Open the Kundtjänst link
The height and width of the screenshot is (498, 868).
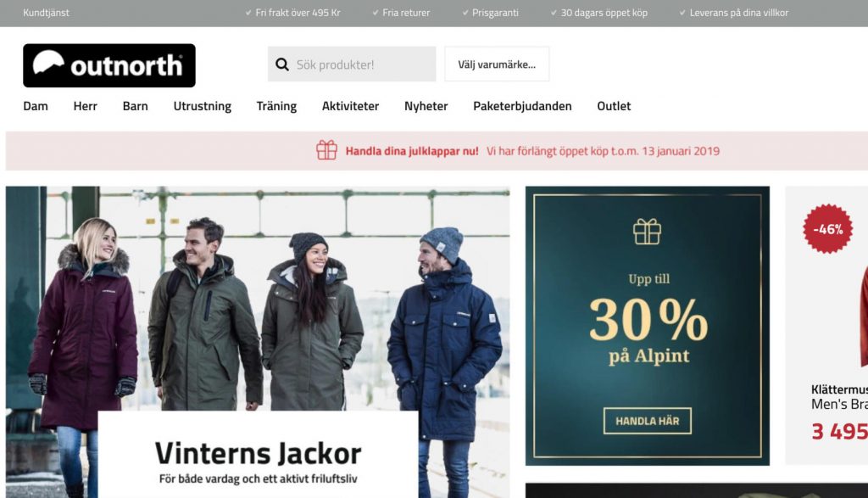coord(46,12)
